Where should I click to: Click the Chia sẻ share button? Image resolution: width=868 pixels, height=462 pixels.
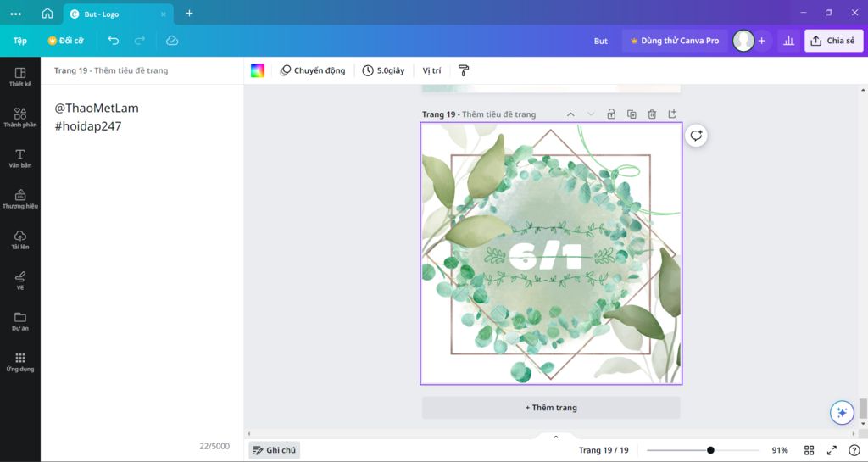coord(833,41)
